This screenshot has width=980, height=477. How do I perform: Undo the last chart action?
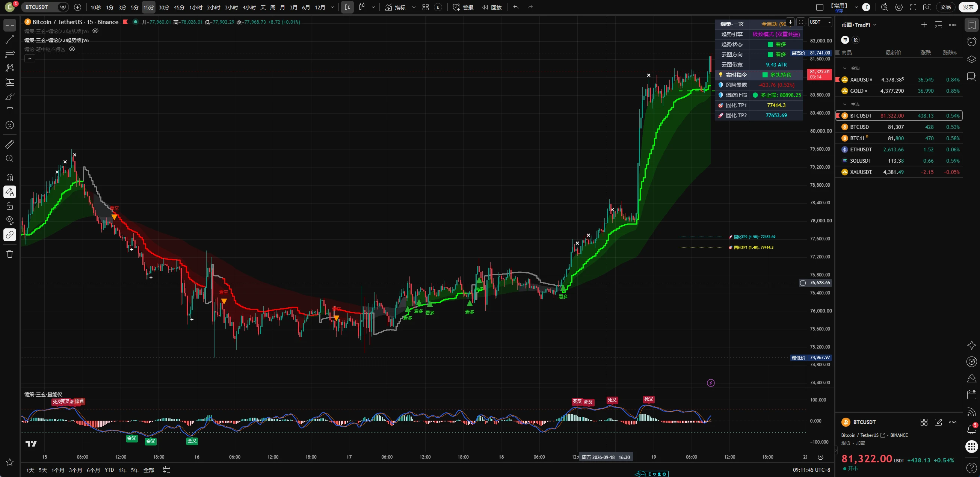click(516, 7)
